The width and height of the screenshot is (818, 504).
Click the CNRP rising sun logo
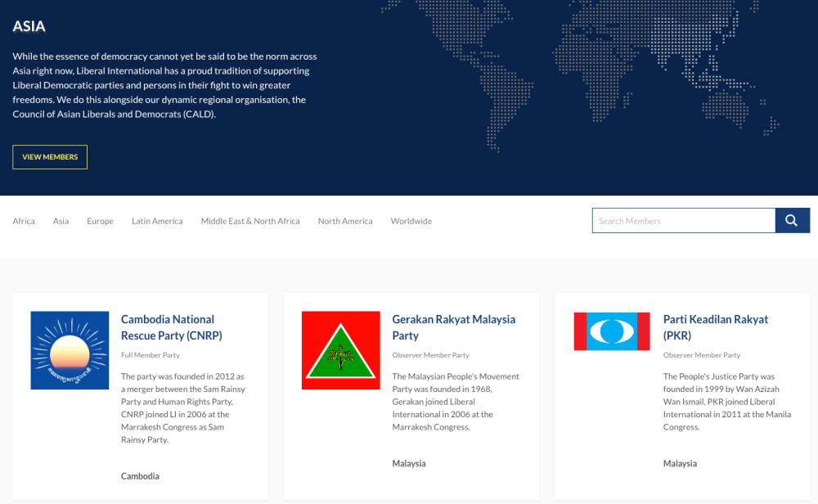[70, 350]
